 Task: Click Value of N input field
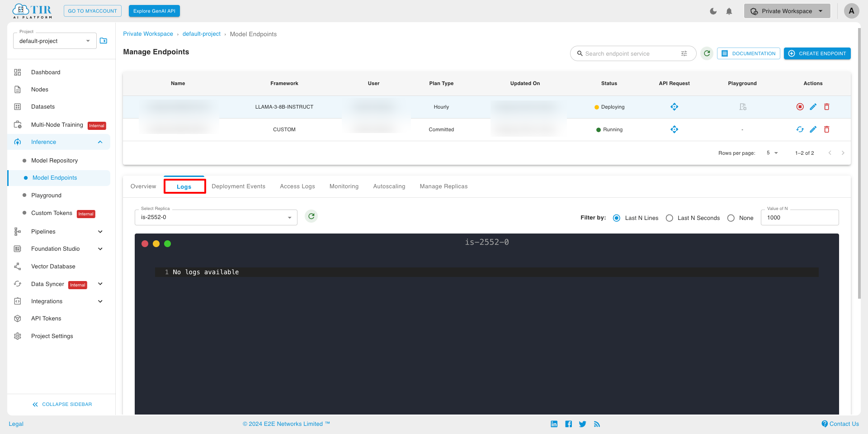click(x=800, y=217)
